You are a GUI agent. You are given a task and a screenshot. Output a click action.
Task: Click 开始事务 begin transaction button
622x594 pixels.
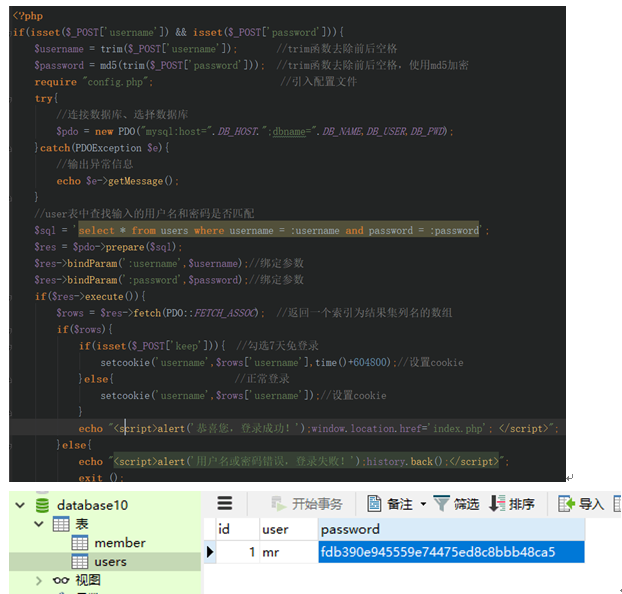click(307, 504)
